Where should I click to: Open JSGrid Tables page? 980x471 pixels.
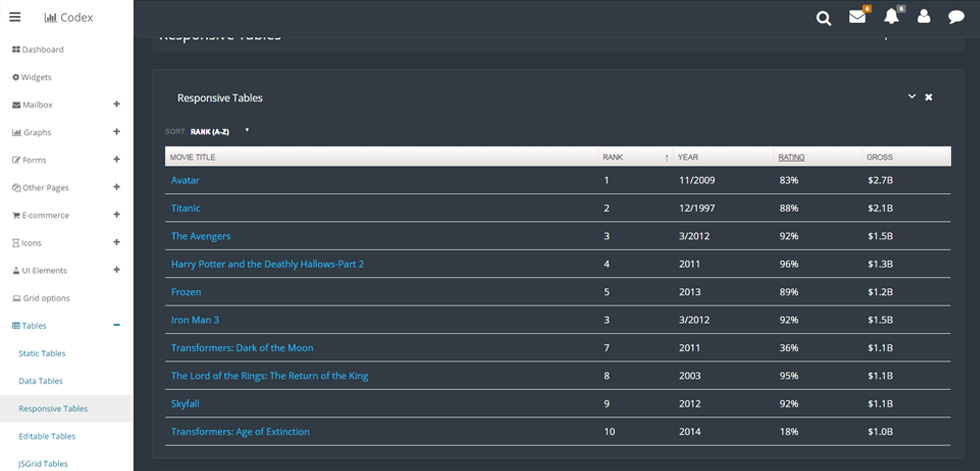[x=43, y=464]
